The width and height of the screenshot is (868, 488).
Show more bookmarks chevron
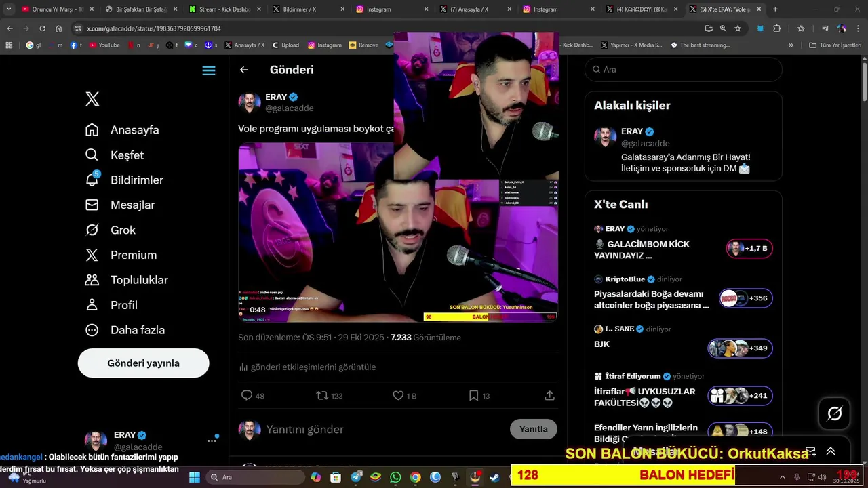791,45
